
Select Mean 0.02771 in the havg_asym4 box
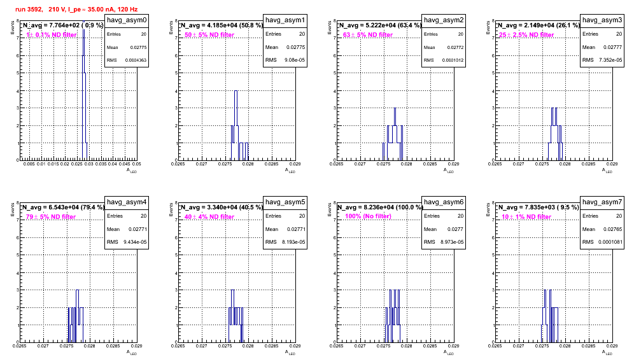click(x=137, y=229)
